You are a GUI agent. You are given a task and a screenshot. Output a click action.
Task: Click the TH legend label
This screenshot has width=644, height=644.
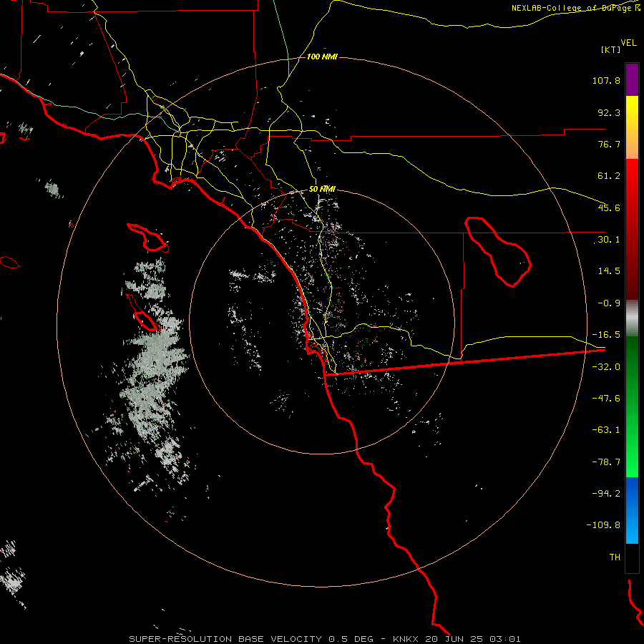coord(615,557)
